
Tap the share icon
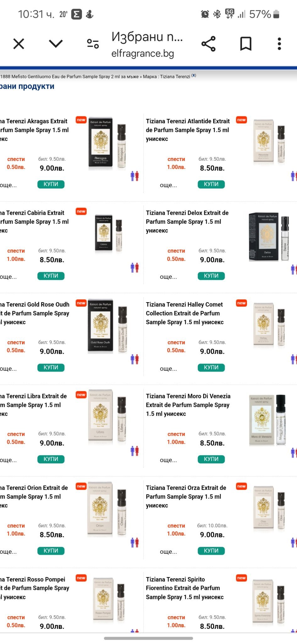tap(208, 44)
